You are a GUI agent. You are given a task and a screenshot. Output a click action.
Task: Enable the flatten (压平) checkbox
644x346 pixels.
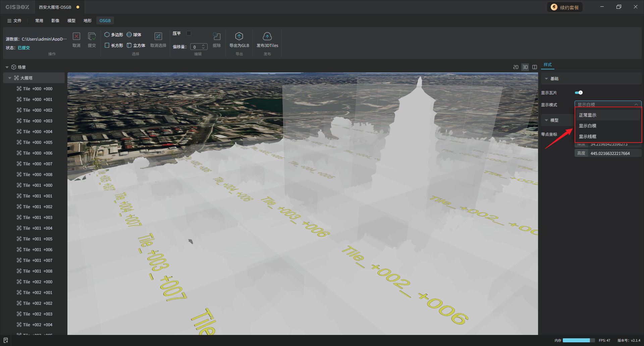point(189,33)
